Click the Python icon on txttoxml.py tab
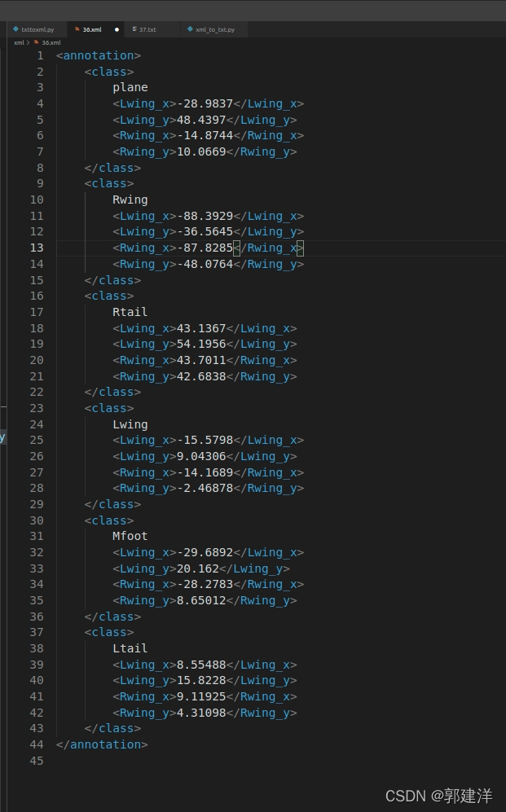Screen dimensions: 506x812 pyautogui.click(x=16, y=29)
